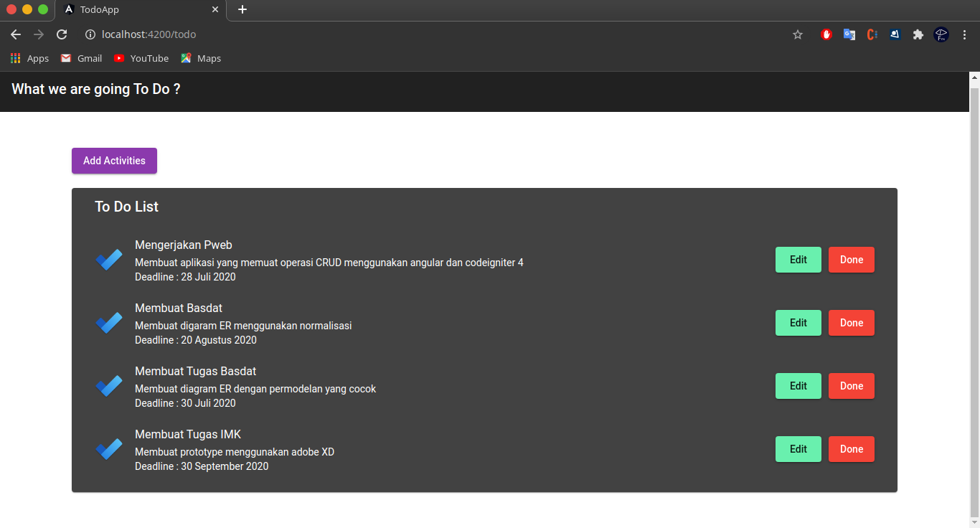This screenshot has height=528, width=980.
Task: Click description 'Membuat digaram ER menggunakan normalisasi'
Action: click(x=243, y=326)
